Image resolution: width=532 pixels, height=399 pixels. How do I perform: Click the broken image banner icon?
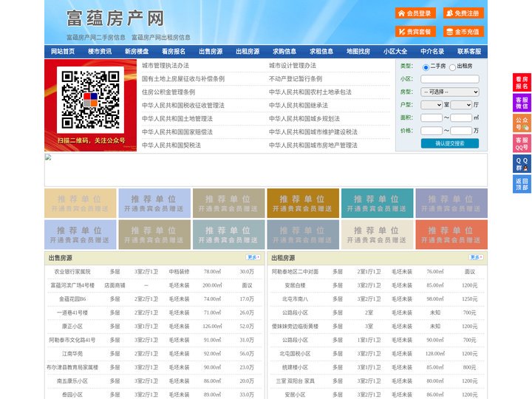48,157
